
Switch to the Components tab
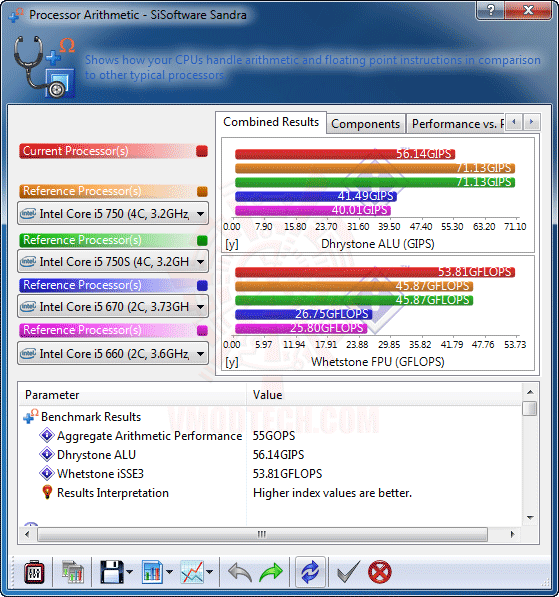(x=366, y=124)
